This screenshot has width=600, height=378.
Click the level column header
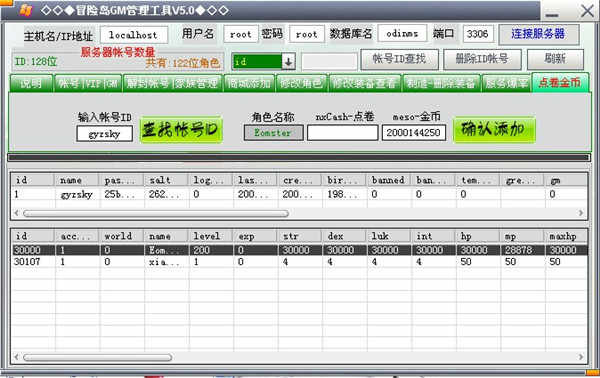point(211,236)
